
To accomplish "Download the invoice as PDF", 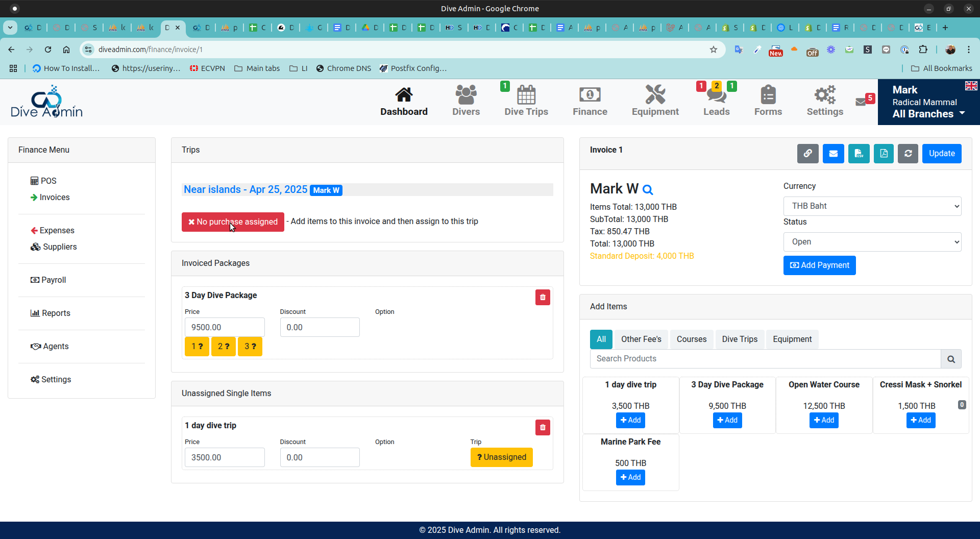I will (884, 153).
